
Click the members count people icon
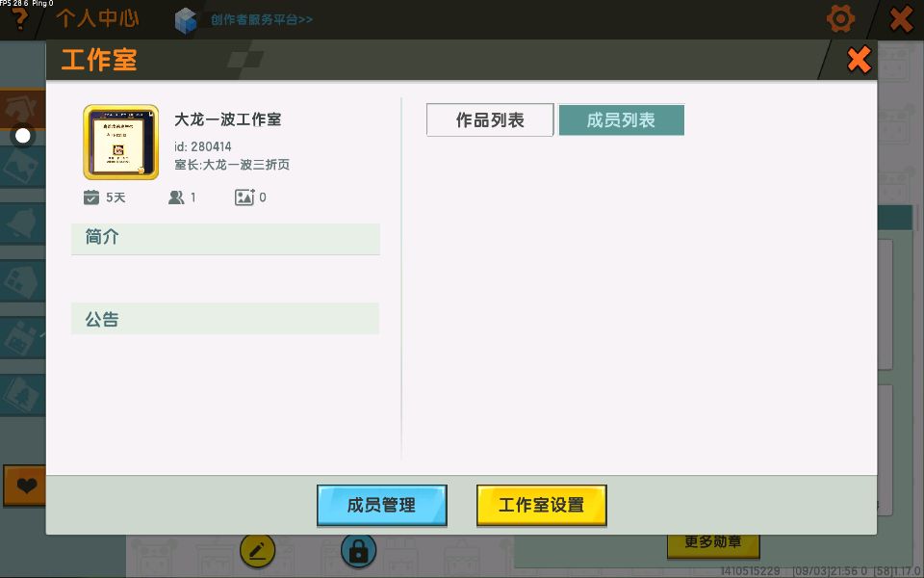(176, 197)
